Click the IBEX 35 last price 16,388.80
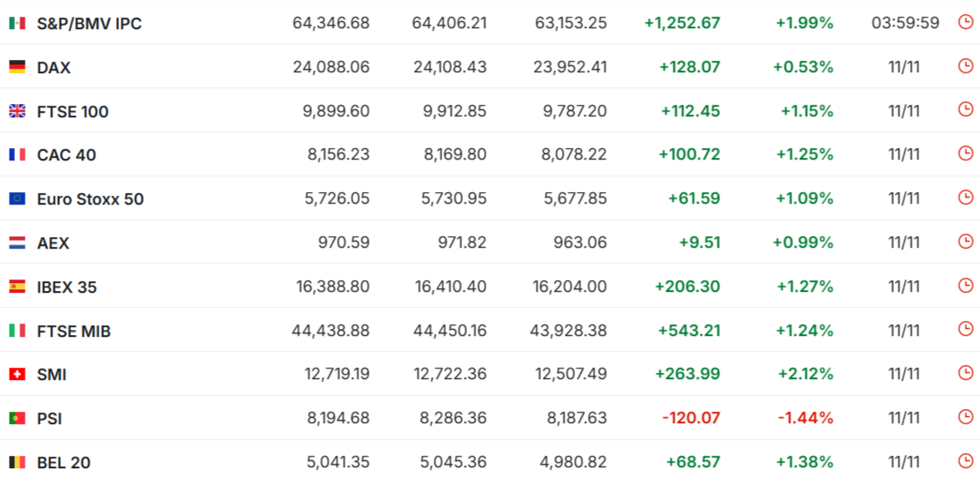 click(333, 287)
